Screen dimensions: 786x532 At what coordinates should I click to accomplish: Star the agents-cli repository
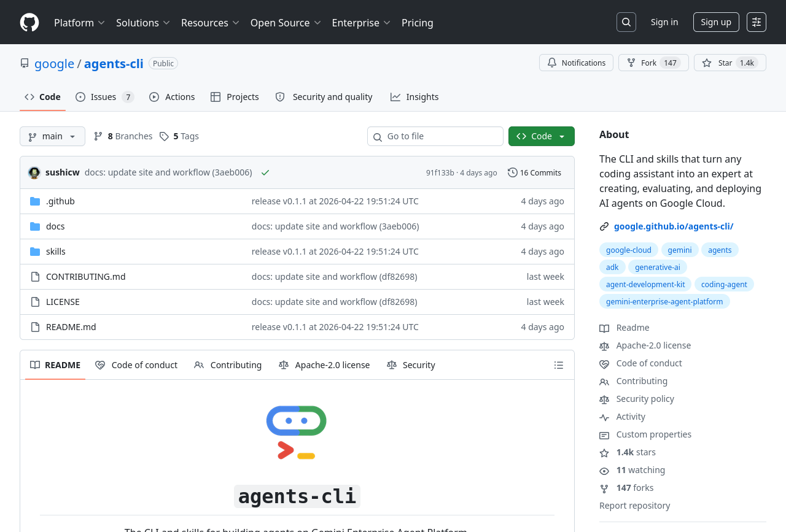click(730, 63)
